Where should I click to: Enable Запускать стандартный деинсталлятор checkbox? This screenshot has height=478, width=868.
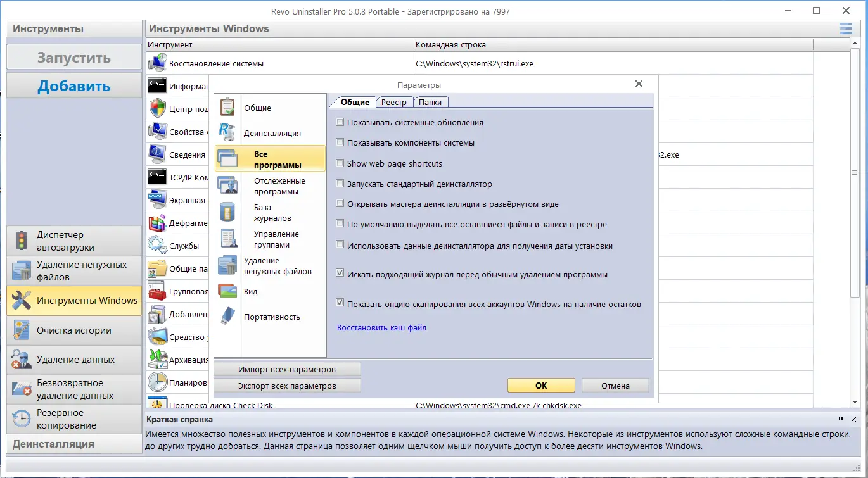tap(341, 184)
